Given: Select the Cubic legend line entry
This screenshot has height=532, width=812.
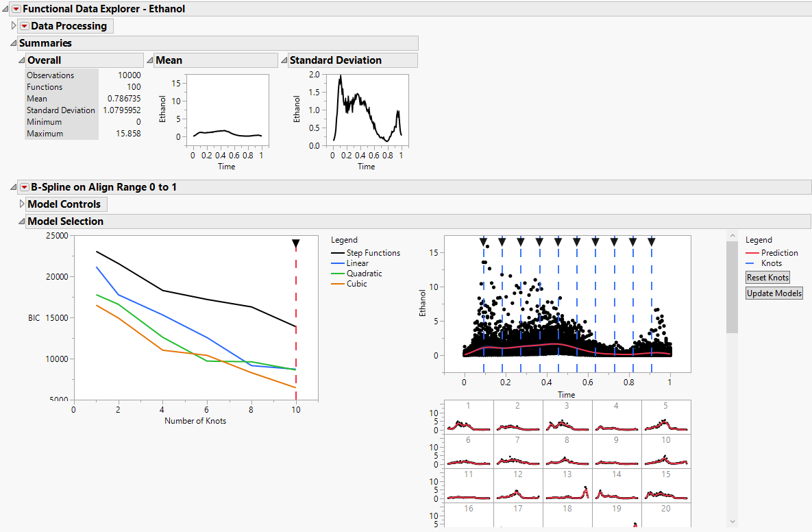Looking at the screenshot, I should point(349,284).
